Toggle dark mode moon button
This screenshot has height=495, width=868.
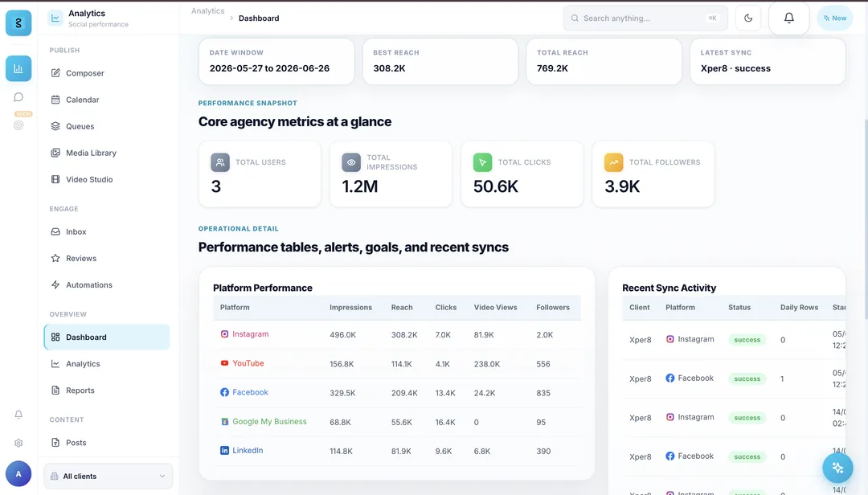[x=748, y=18]
